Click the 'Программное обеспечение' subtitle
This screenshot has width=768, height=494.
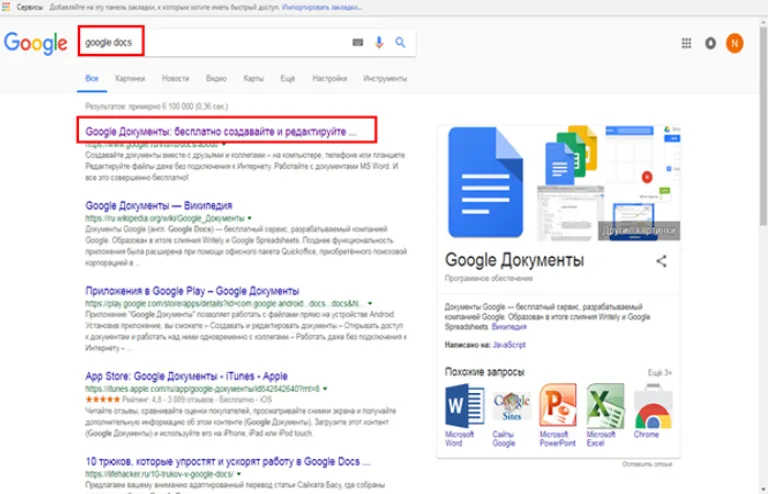point(488,279)
